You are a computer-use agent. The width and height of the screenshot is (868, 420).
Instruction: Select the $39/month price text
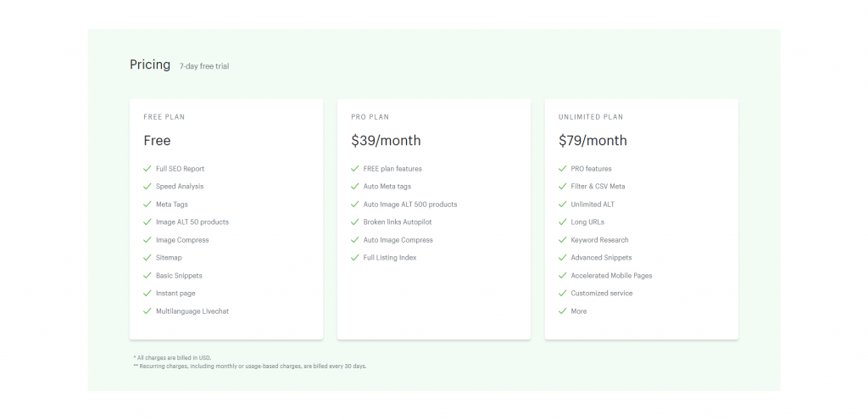386,141
